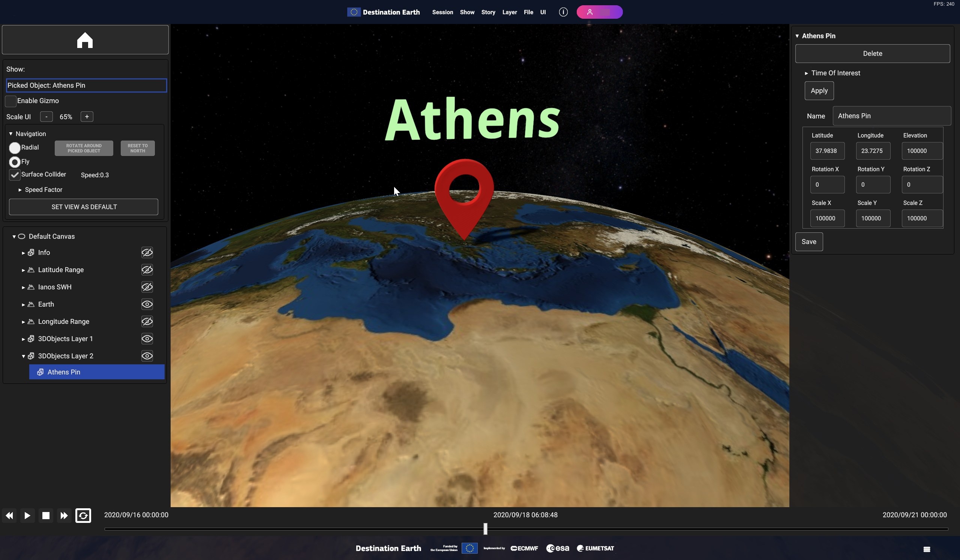Click the Delete button
The image size is (960, 560).
(x=872, y=54)
